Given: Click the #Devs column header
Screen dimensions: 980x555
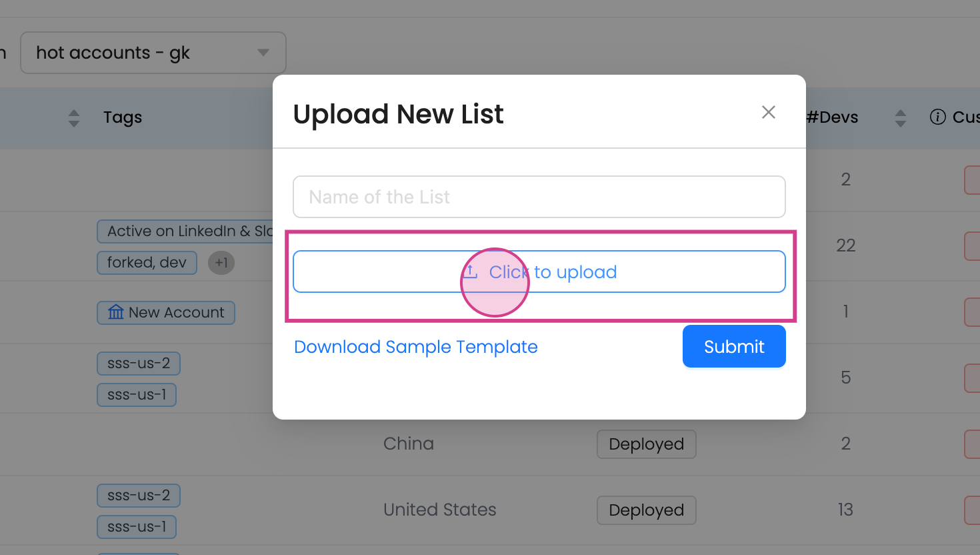Looking at the screenshot, I should click(832, 117).
